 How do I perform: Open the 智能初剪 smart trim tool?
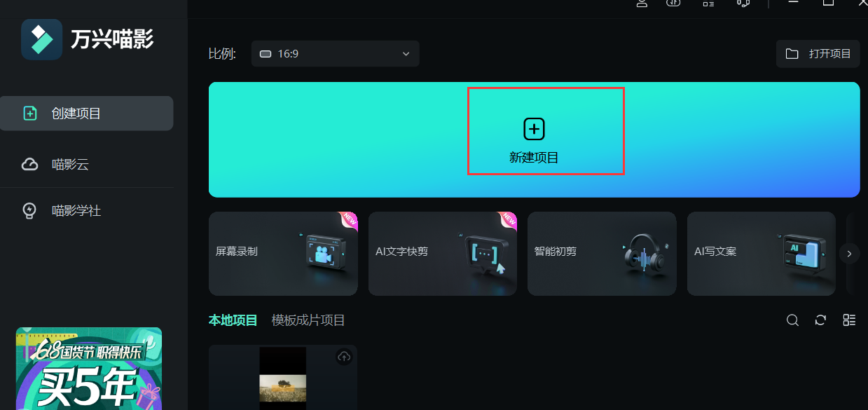click(601, 254)
